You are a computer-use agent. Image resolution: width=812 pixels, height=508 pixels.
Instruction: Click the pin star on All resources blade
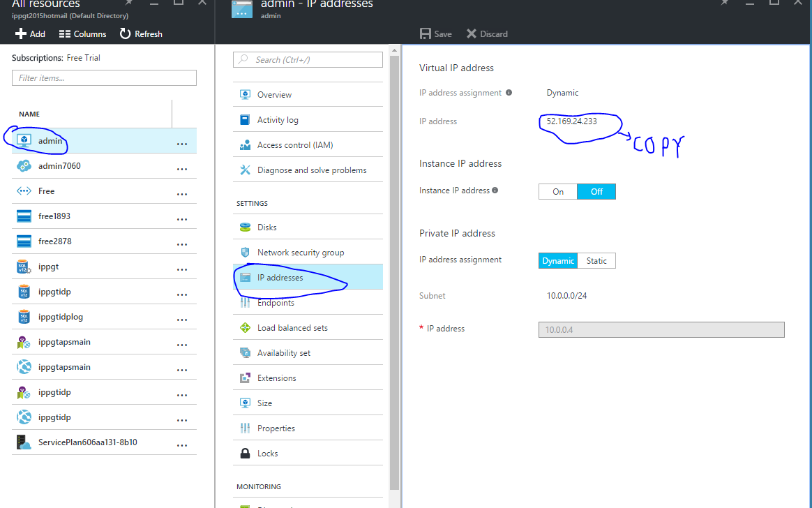[x=128, y=4]
